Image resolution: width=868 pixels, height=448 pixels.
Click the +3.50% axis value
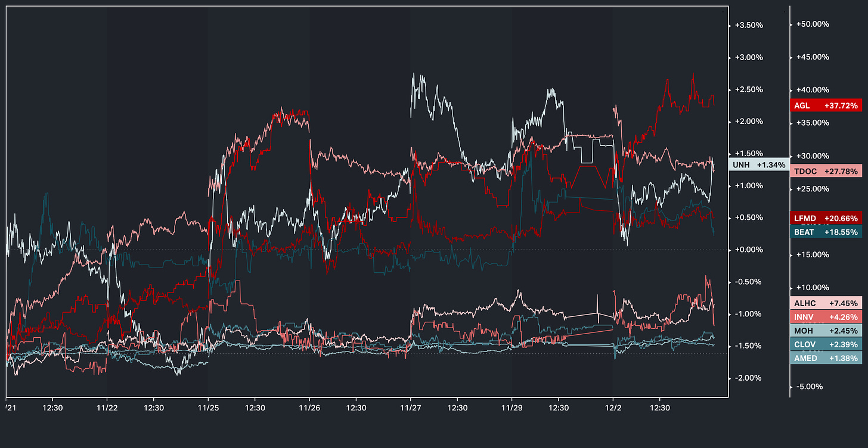click(749, 25)
